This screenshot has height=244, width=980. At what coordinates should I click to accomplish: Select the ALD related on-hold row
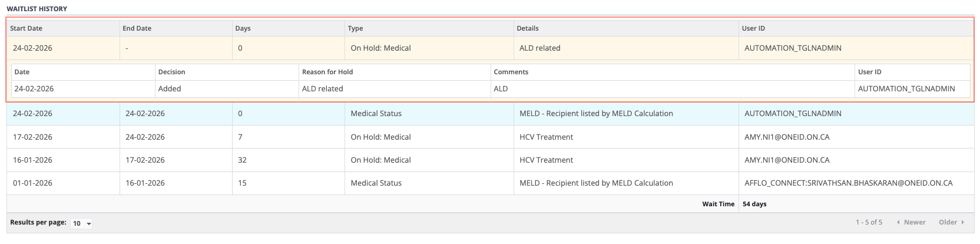tap(380, 48)
